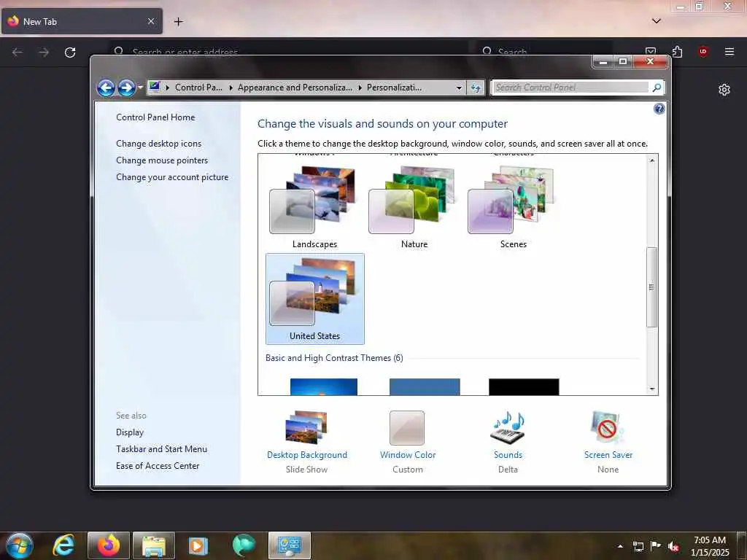This screenshot has height=560, width=747.
Task: Click the Window Color text link
Action: click(408, 455)
